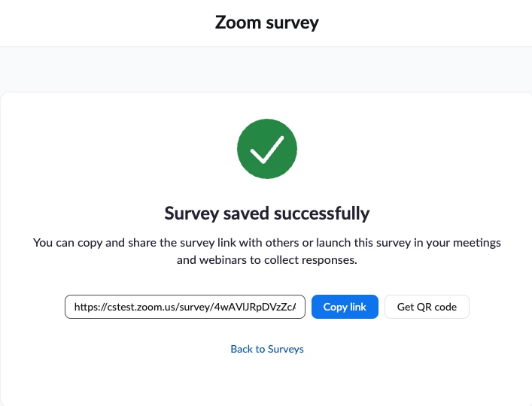Click the gray band below the title bar
Viewport: 532px width, 406px height.
point(266,69)
